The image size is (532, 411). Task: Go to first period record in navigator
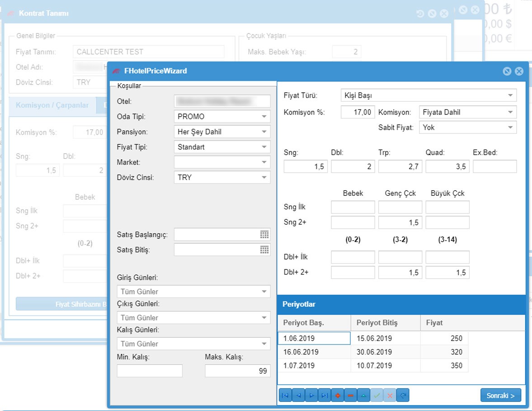click(285, 395)
